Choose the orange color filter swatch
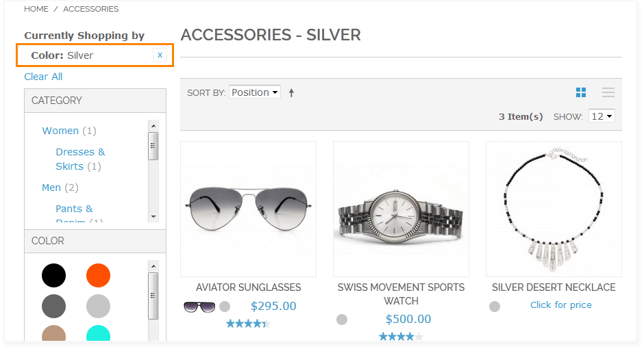Image resolution: width=644 pixels, height=349 pixels. point(98,276)
